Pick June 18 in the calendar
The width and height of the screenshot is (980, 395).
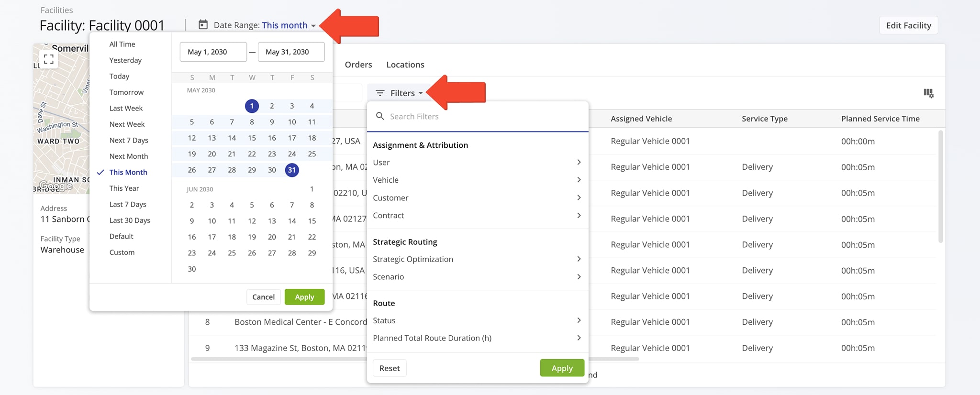coord(232,237)
